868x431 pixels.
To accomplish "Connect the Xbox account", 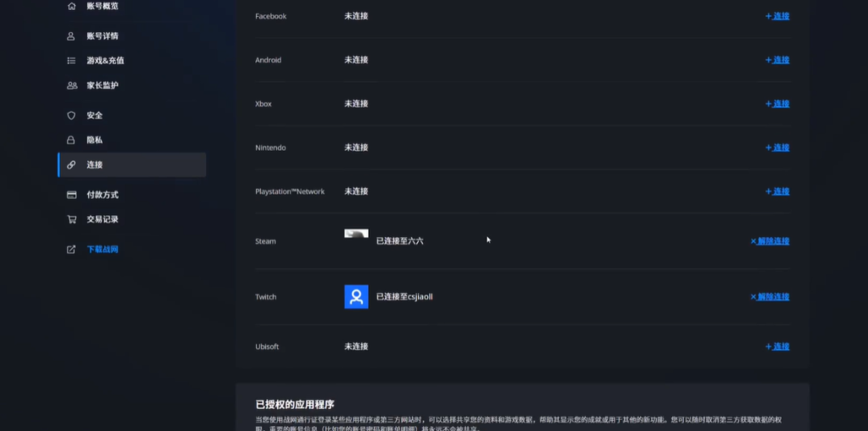I will (777, 104).
